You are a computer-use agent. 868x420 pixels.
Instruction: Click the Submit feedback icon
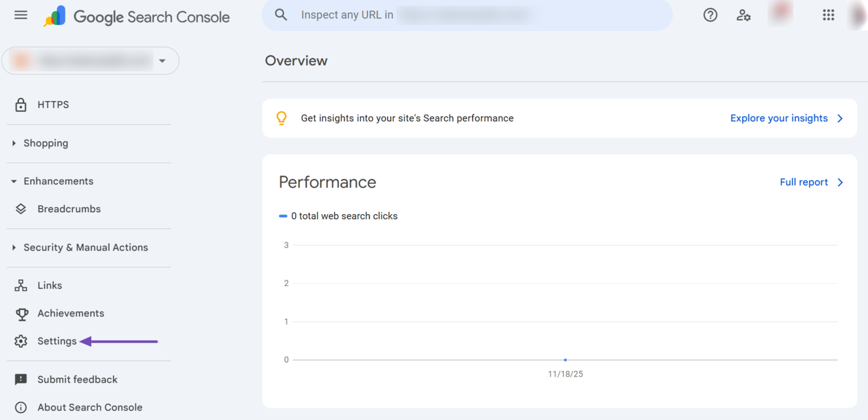tap(21, 379)
